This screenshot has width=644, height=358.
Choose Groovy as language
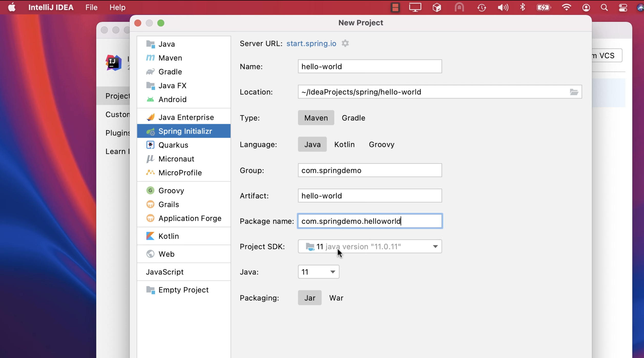click(x=381, y=144)
